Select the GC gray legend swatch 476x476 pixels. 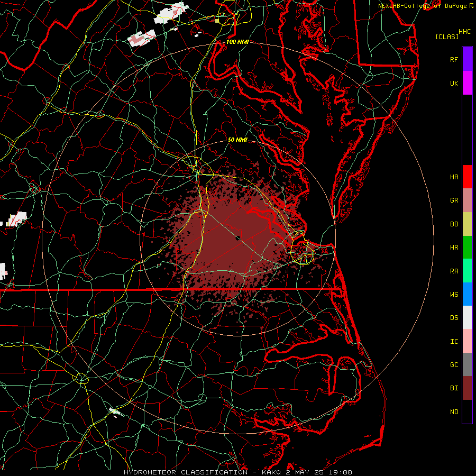coord(467,364)
